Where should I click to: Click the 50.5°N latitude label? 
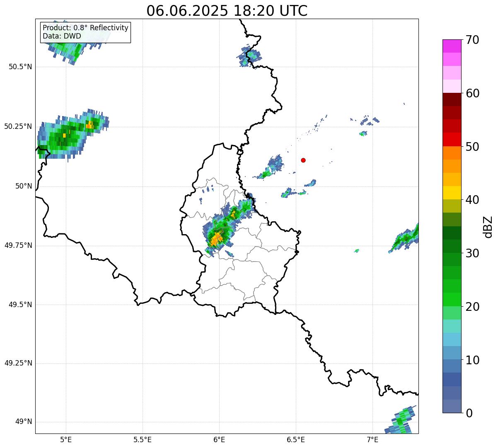pos(20,67)
